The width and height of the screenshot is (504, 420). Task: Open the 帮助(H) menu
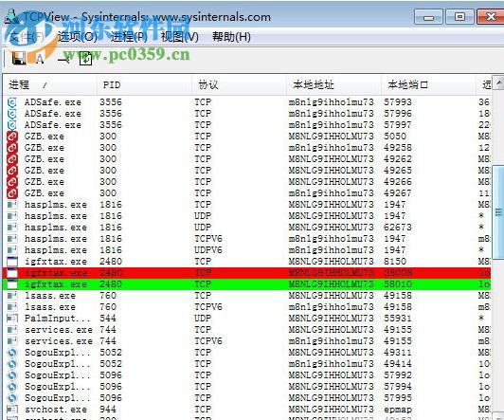[231, 37]
